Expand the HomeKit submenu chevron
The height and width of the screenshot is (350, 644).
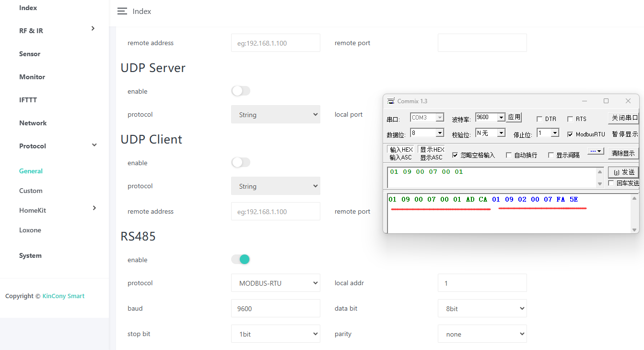point(94,208)
